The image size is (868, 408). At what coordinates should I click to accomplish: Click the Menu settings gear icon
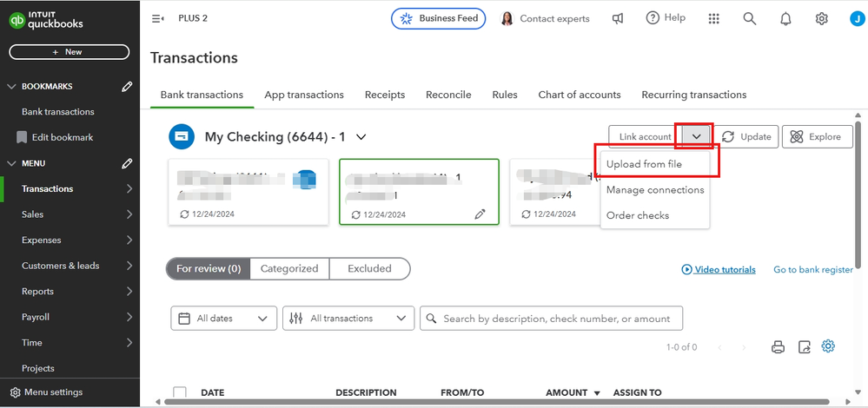(16, 392)
